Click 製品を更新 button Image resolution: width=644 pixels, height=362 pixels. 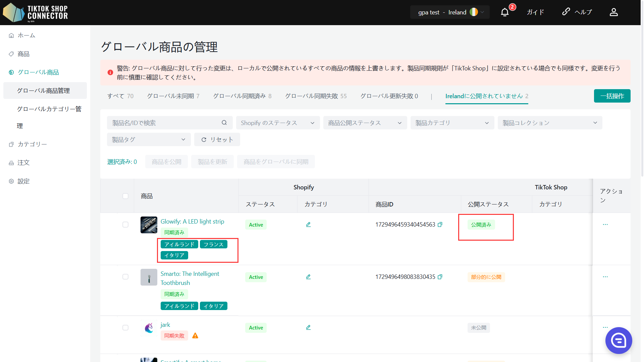[212, 162]
